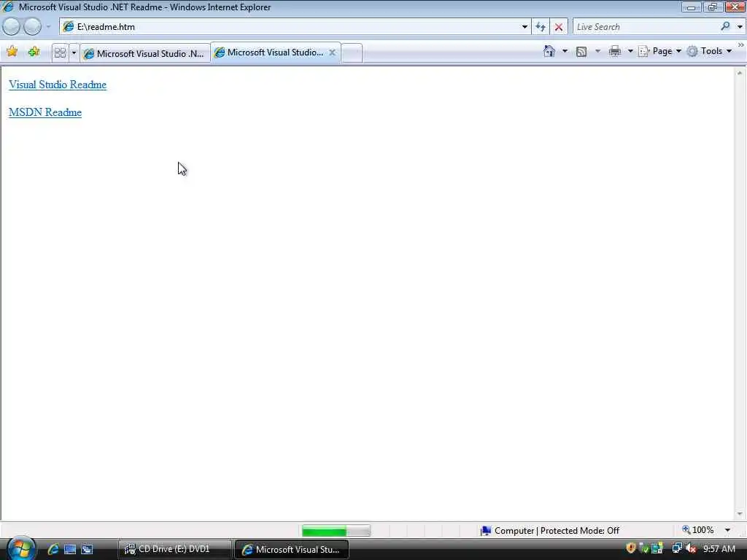
Task: Minimize the Internet Explorer window
Action: pyautogui.click(x=691, y=7)
